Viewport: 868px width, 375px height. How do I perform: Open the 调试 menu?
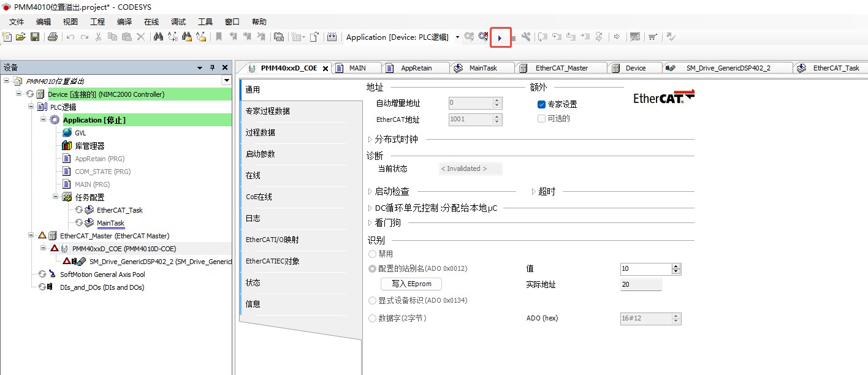pos(178,21)
